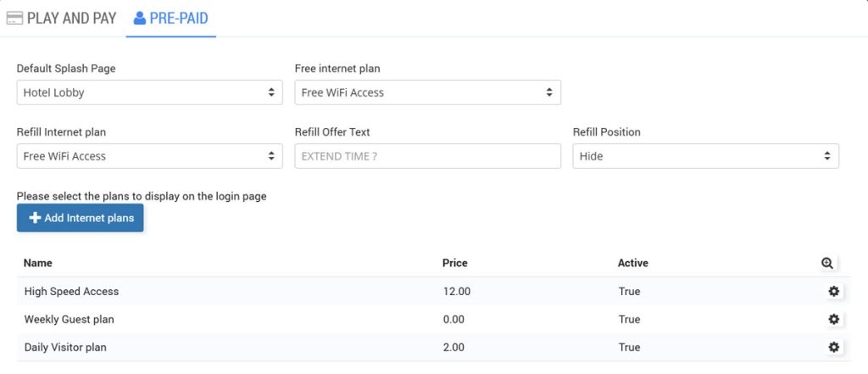Click the plus icon on Add Internet plans
The width and height of the screenshot is (868, 374).
[x=35, y=218]
